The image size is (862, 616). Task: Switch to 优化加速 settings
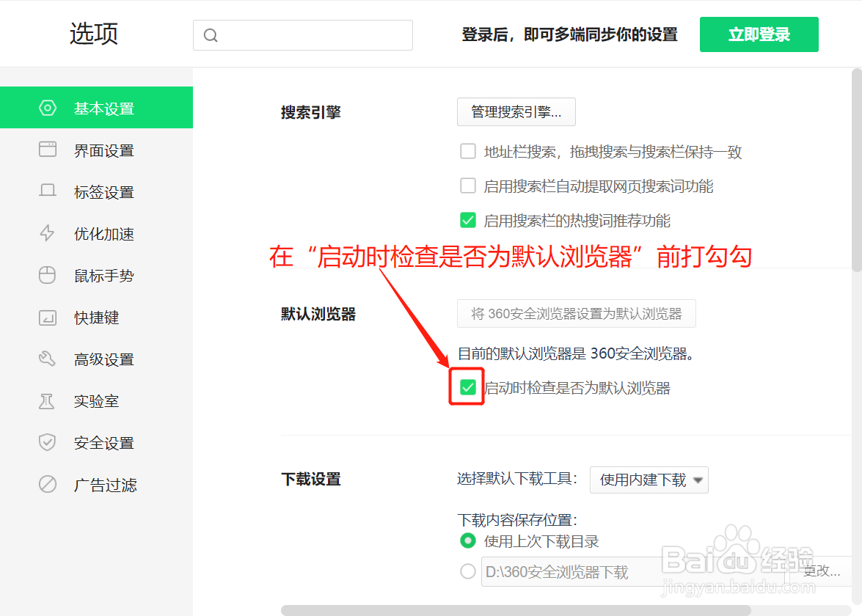tap(96, 233)
